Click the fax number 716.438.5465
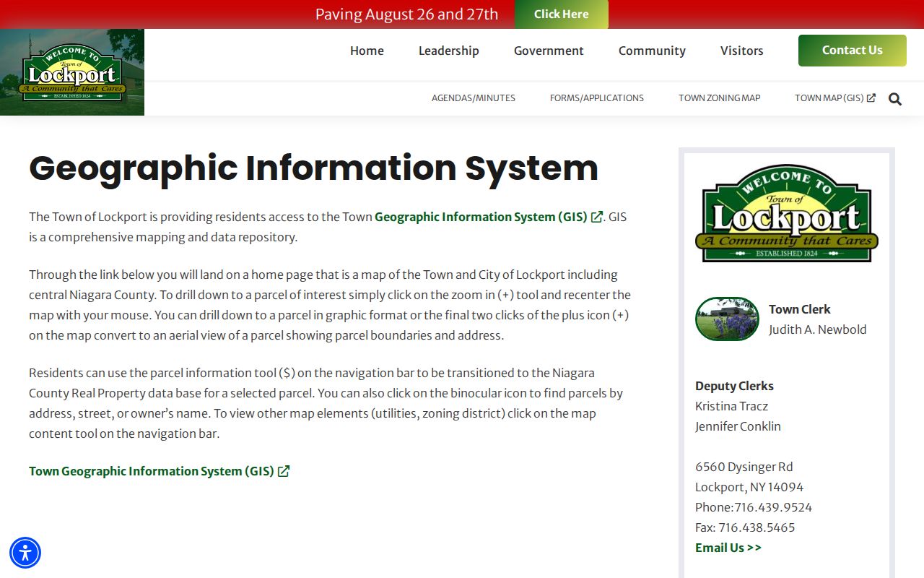Screen dimensions: 924x578 [757, 527]
